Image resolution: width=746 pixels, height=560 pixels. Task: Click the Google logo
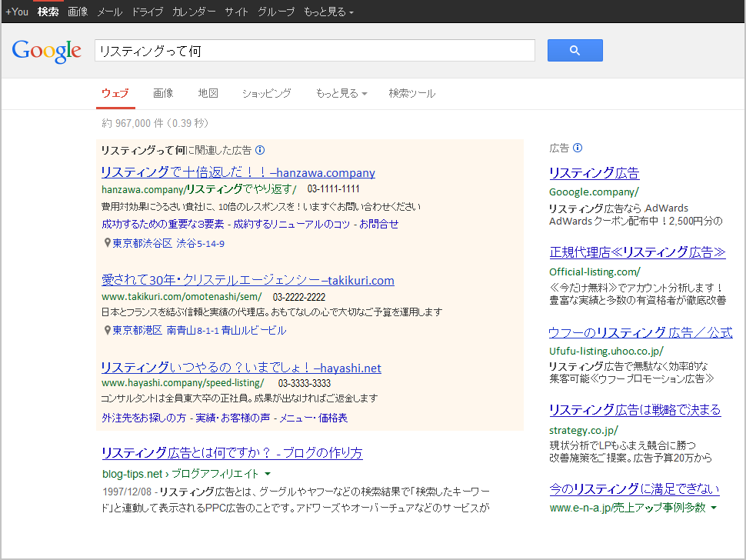point(47,51)
